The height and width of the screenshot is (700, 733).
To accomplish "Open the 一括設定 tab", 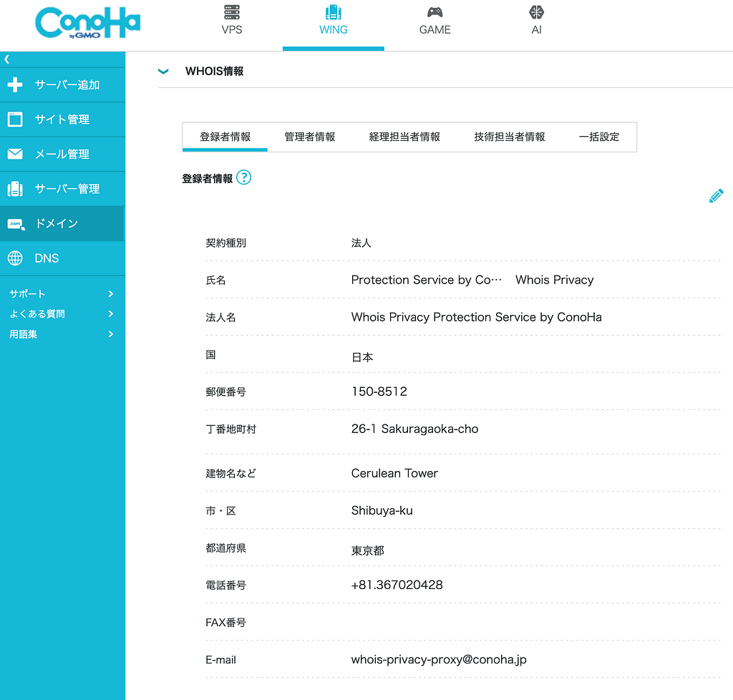I will (600, 137).
